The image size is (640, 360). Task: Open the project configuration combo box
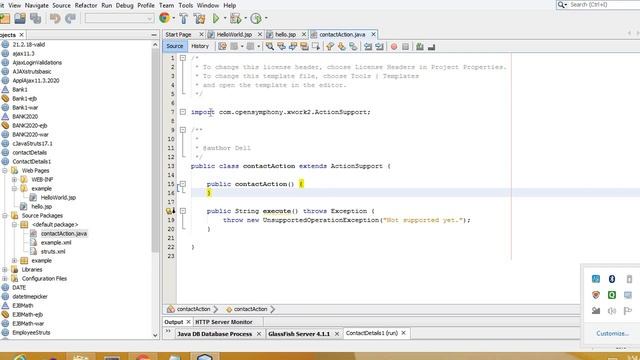click(119, 18)
